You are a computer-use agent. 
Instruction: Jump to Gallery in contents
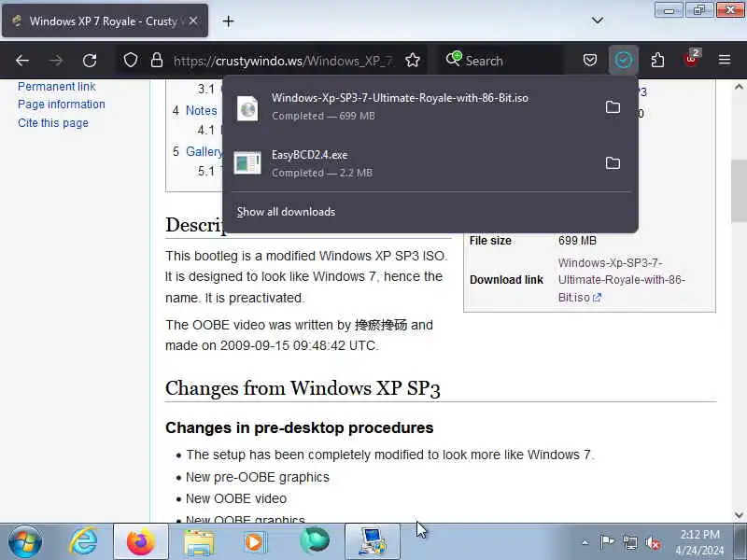pos(204,152)
